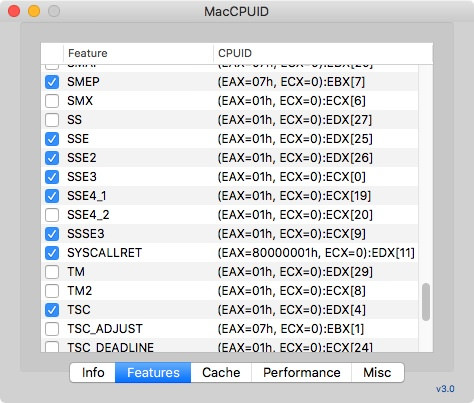Toggle the SMX checkbox

pyautogui.click(x=52, y=101)
